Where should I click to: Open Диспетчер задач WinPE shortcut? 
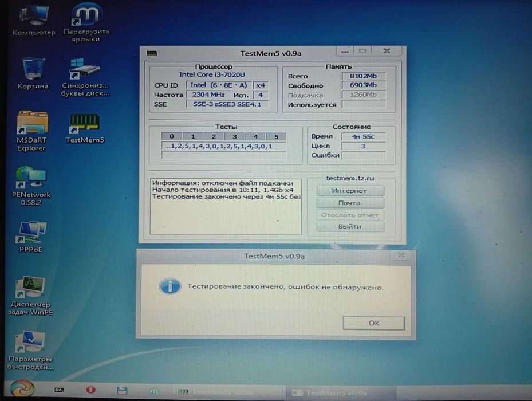click(x=30, y=296)
